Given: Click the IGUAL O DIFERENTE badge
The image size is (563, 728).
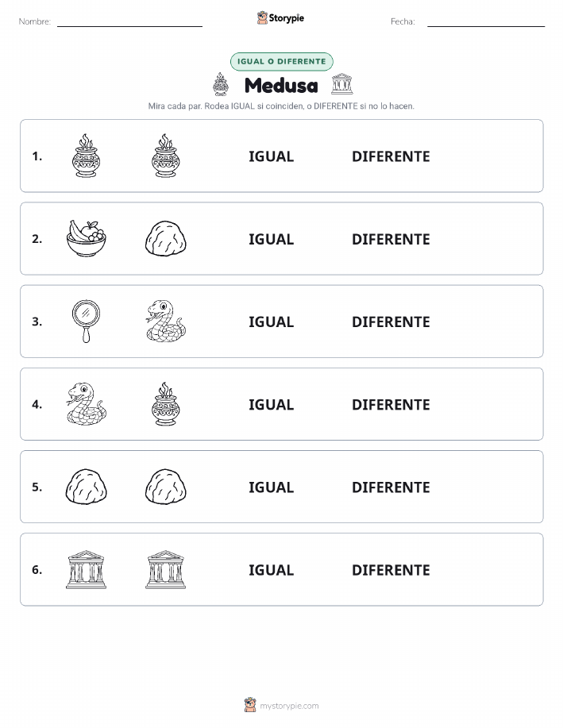Looking at the screenshot, I should [281, 61].
